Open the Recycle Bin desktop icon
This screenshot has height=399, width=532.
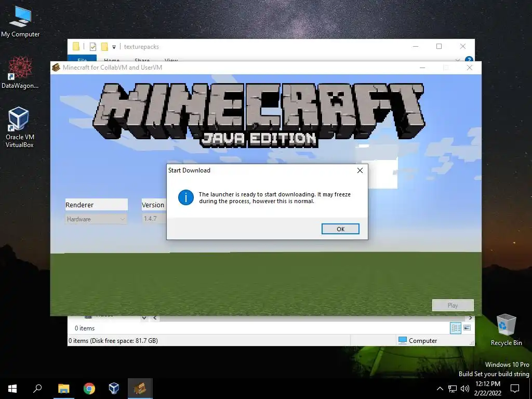pyautogui.click(x=506, y=330)
